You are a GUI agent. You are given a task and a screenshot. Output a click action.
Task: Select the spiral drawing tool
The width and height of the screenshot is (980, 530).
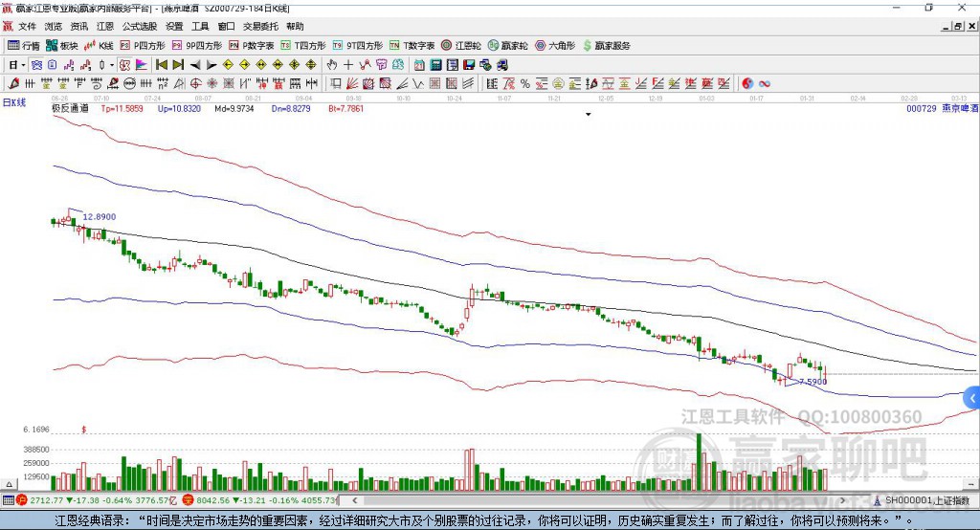point(97,83)
